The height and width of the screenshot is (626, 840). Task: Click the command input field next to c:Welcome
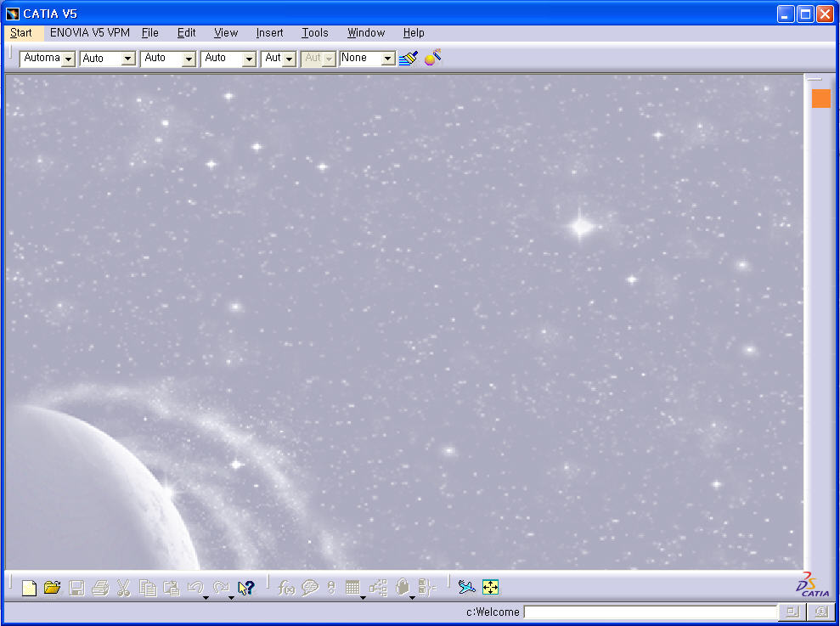pos(650,612)
